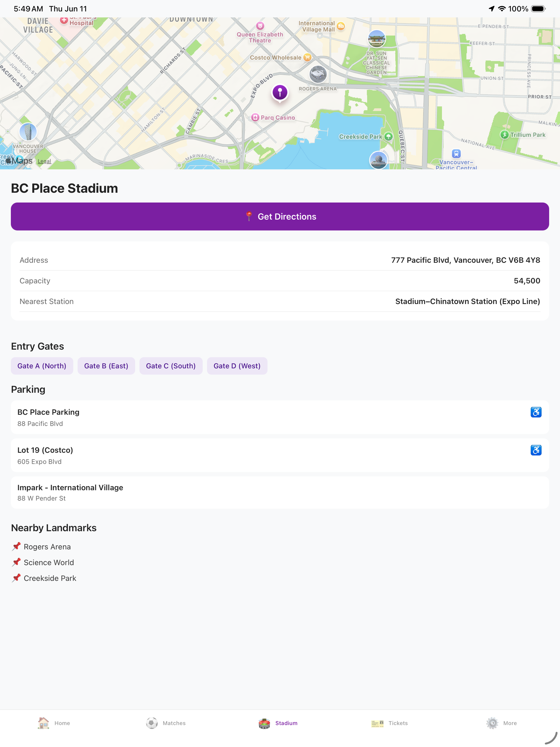Tap the Rogers Arena landmark item
The width and height of the screenshot is (560, 747).
tap(41, 547)
